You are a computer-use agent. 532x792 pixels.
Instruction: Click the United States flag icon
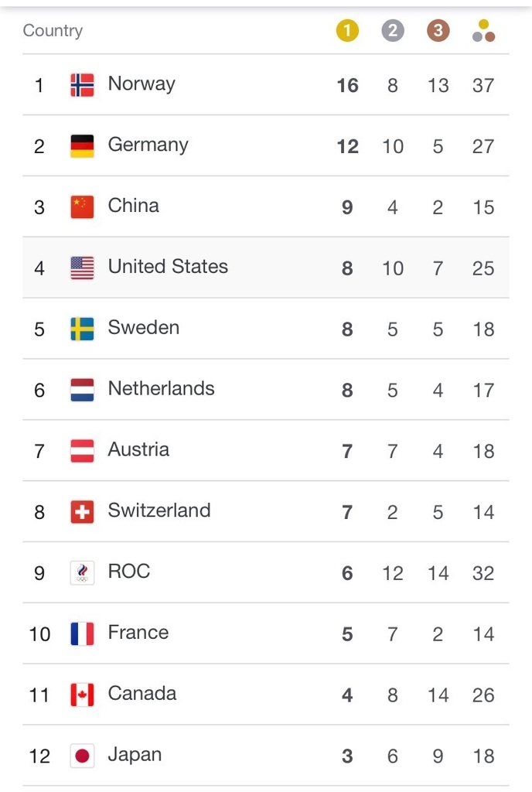82,268
